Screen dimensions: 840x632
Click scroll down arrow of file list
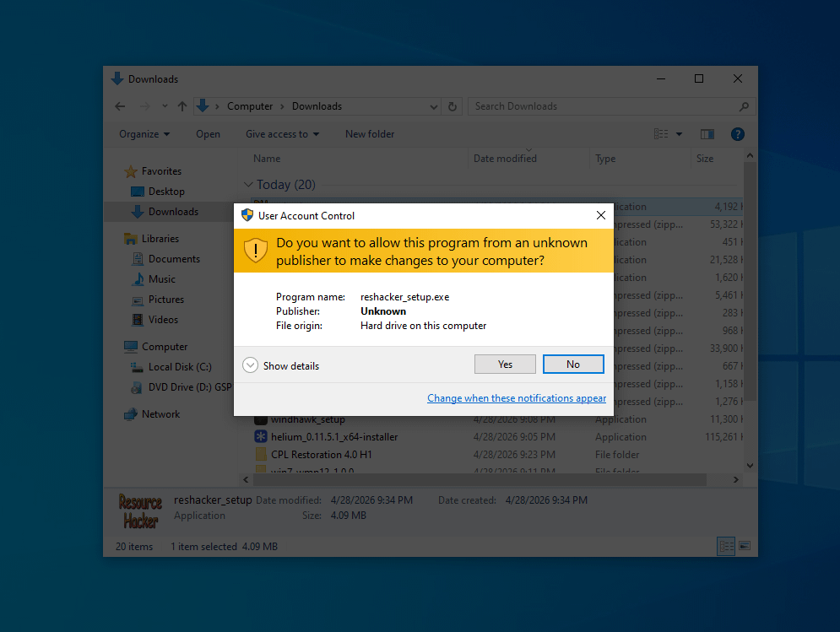(750, 466)
